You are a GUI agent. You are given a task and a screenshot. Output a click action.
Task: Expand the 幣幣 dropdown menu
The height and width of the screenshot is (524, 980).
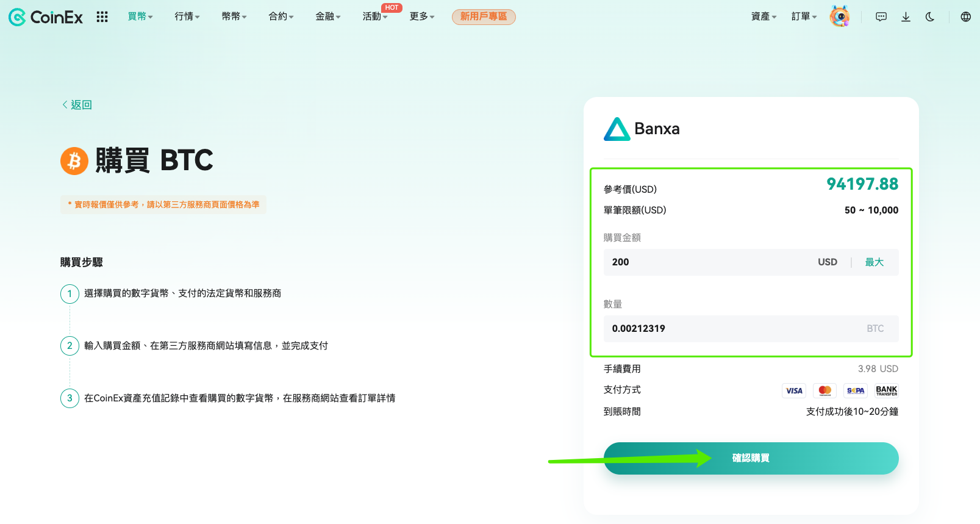234,16
